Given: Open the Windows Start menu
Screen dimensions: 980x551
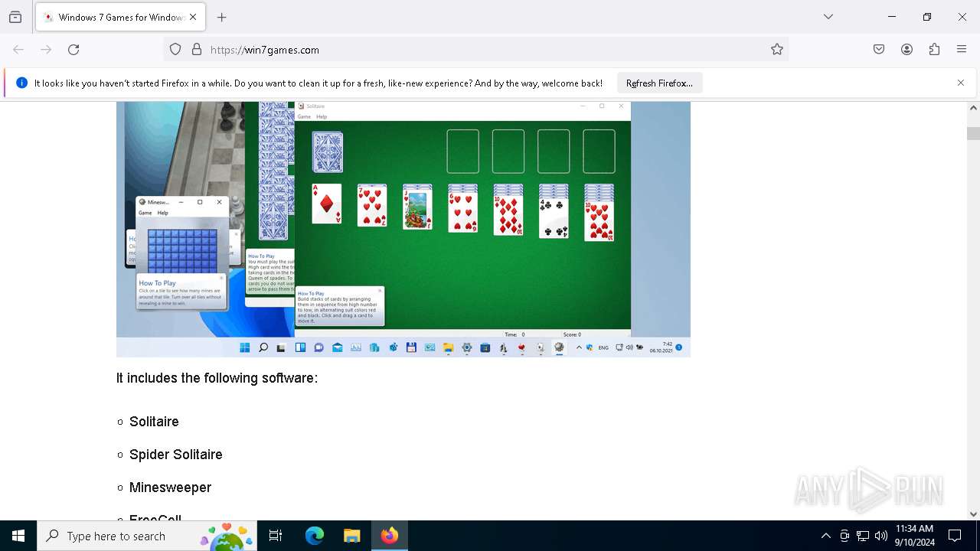Looking at the screenshot, I should (x=18, y=536).
